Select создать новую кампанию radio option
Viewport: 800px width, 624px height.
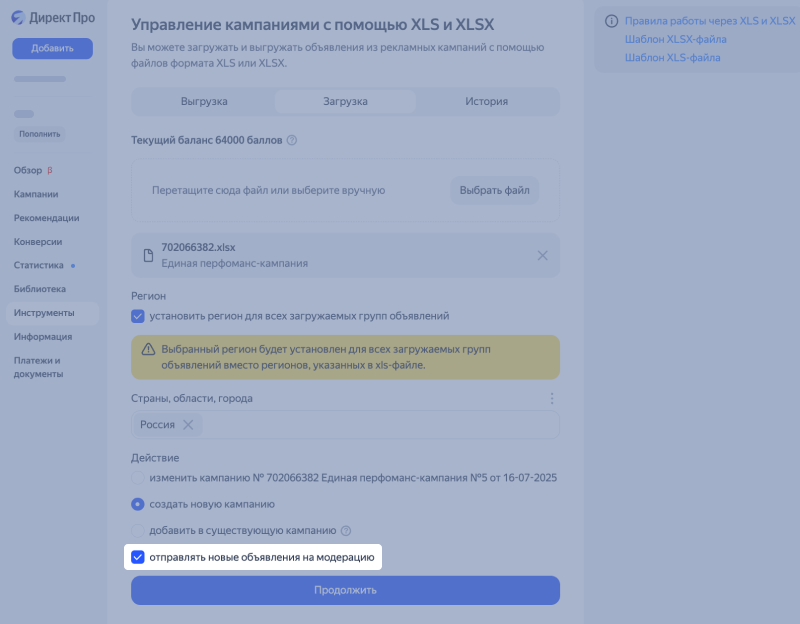pos(138,504)
